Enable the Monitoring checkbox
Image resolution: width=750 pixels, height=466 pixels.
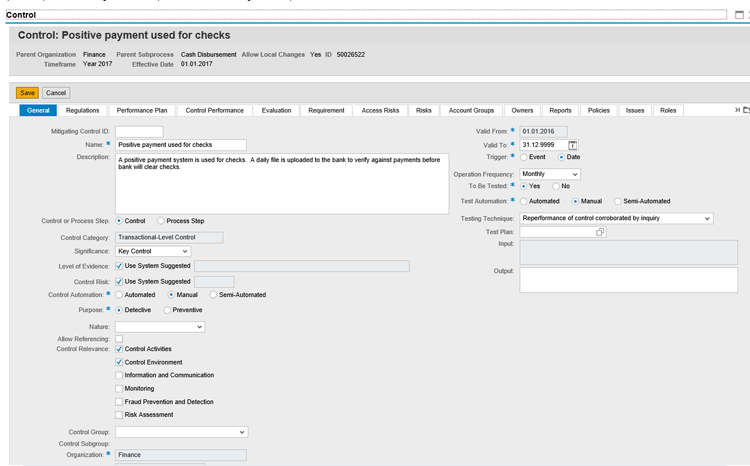pos(120,388)
